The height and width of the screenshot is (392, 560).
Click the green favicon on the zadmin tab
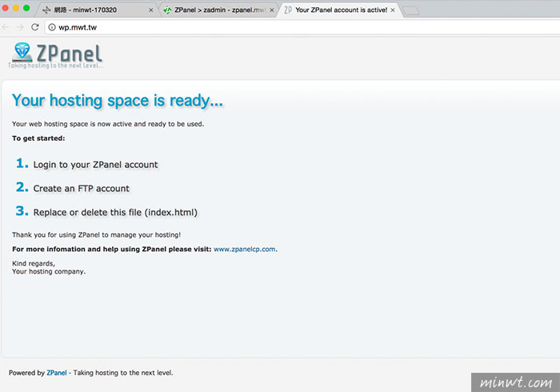tap(167, 10)
